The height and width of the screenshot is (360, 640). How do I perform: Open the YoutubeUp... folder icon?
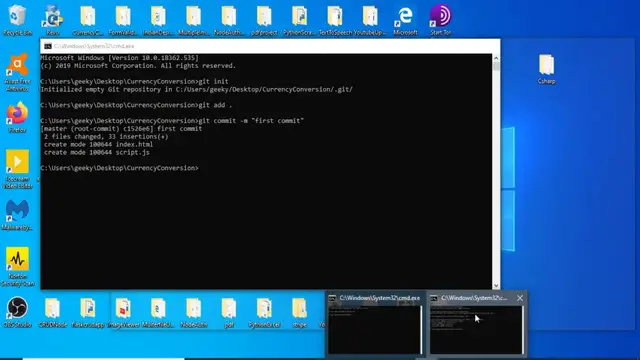click(x=370, y=20)
